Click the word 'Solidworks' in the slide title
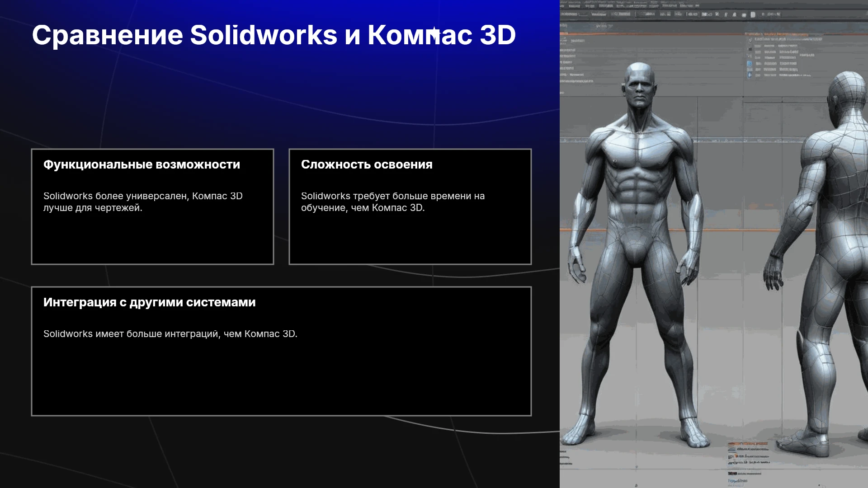 pyautogui.click(x=264, y=35)
